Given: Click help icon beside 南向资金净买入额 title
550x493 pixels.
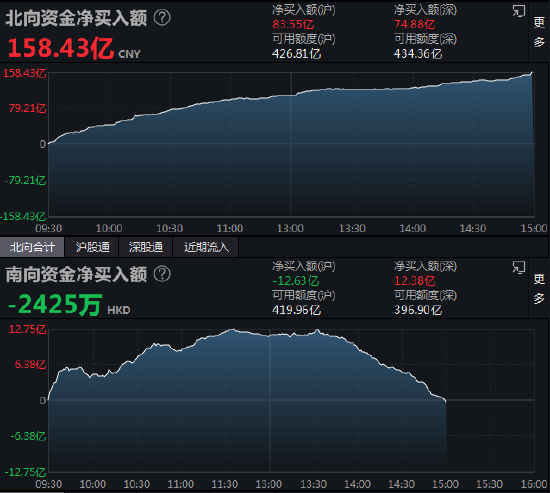Looking at the screenshot, I should (x=162, y=274).
